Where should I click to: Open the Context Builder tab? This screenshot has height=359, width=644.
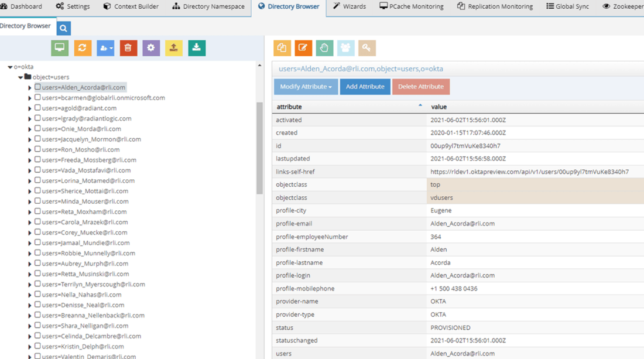pos(131,6)
